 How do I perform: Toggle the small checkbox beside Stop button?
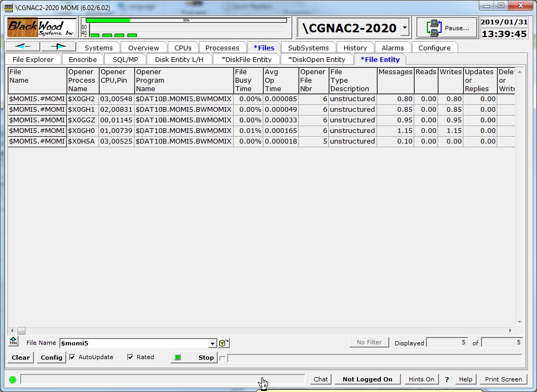222,358
